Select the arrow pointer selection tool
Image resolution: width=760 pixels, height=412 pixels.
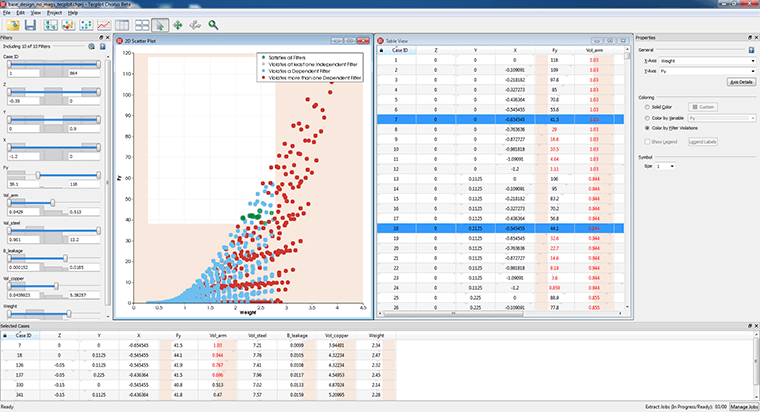coord(160,25)
